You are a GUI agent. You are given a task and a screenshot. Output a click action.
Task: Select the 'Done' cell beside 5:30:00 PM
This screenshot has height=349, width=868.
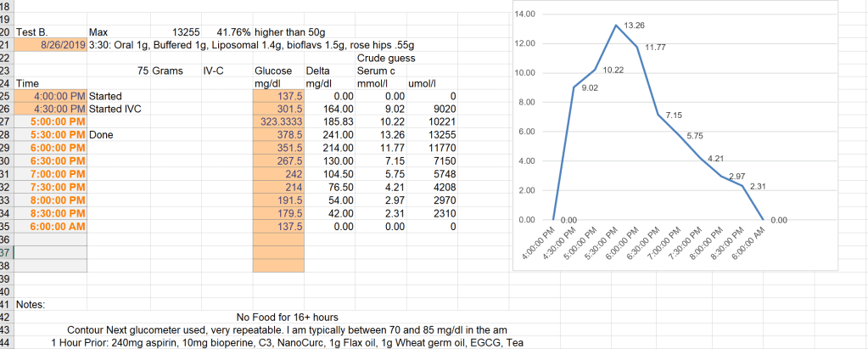click(x=102, y=134)
